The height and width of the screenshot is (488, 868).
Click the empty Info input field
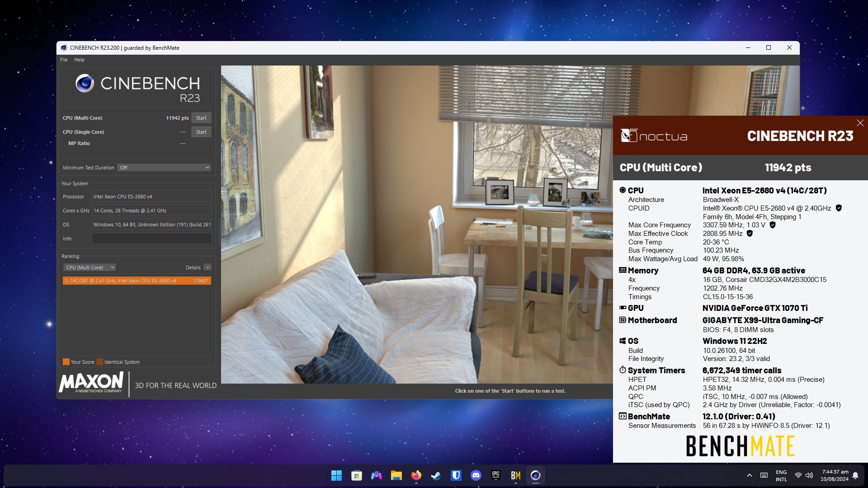pyautogui.click(x=152, y=239)
